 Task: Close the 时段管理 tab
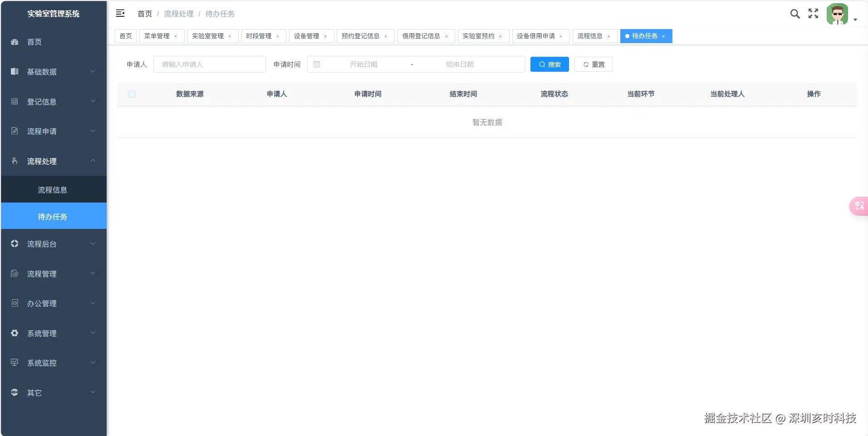click(x=278, y=36)
